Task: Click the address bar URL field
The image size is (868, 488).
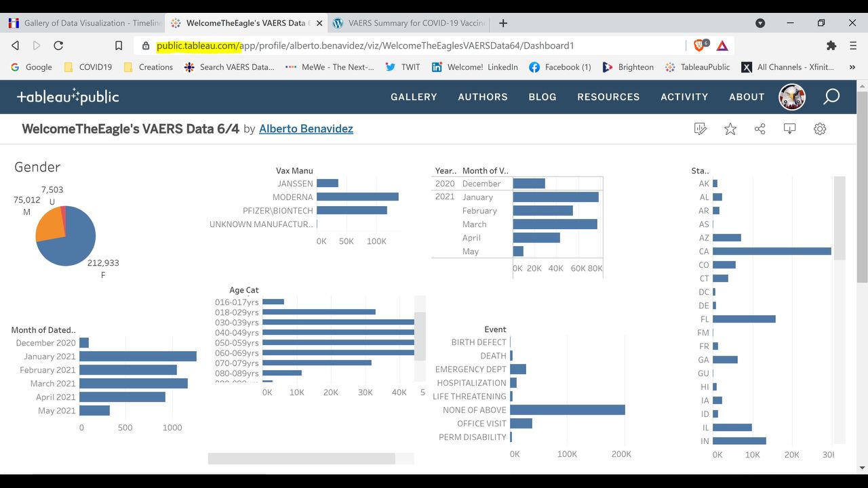Action: coord(407,45)
